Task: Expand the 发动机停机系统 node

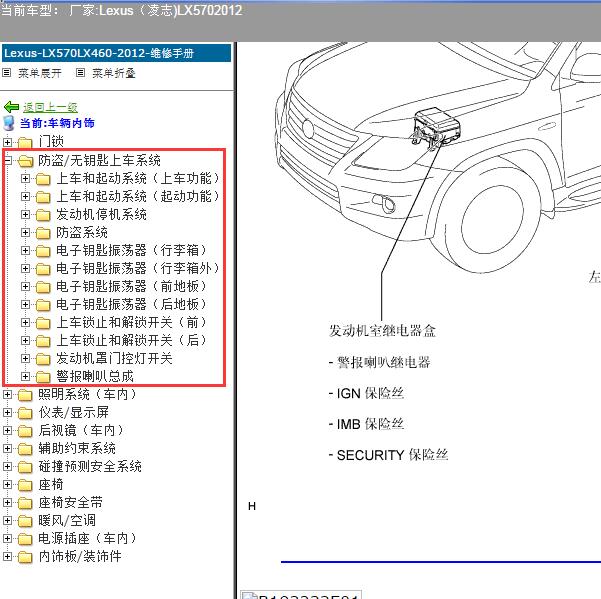Action: 25,215
